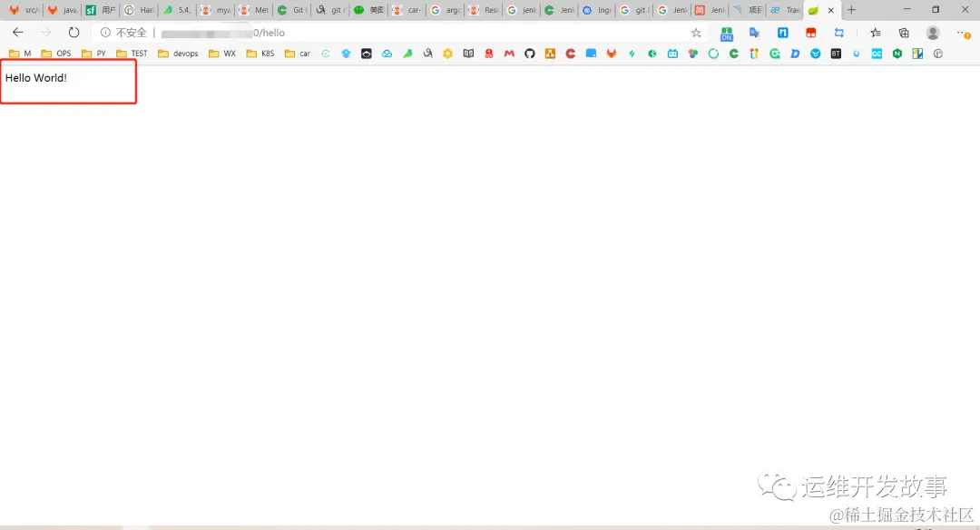980x530 pixels.
Task: Open the yellow gear bookmark icon
Action: click(x=447, y=54)
